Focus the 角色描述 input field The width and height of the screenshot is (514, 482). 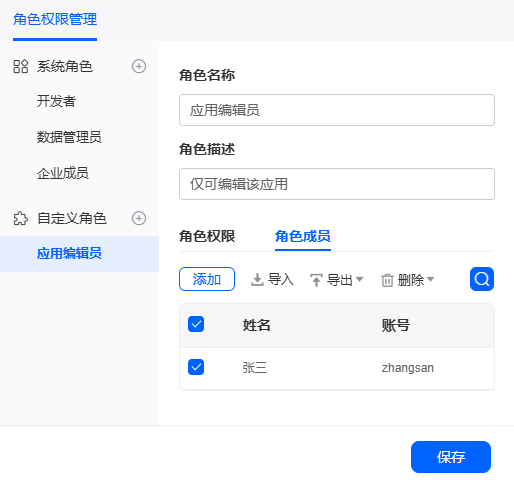[337, 184]
